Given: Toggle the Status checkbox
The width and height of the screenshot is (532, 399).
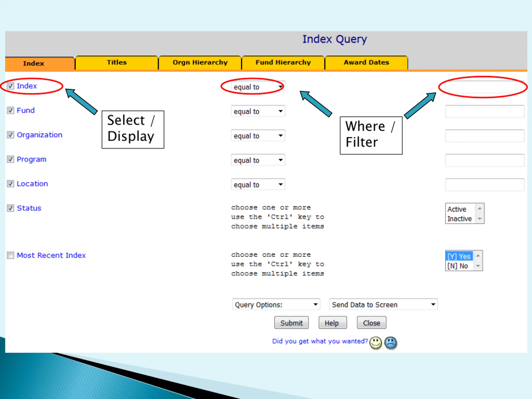Looking at the screenshot, I should click(10, 208).
